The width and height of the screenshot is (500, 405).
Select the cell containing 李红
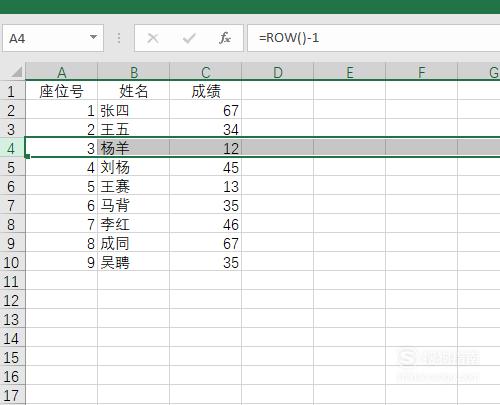point(134,224)
